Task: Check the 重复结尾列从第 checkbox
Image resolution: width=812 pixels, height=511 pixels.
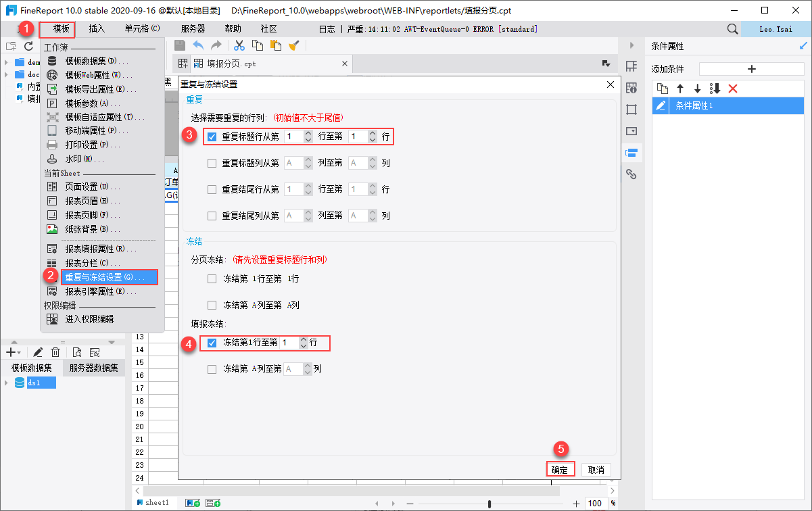Action: click(212, 216)
